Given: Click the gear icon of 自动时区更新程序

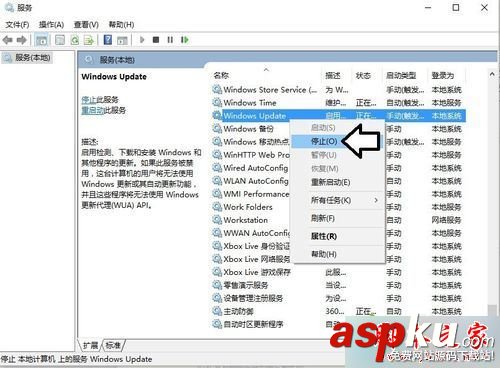Looking at the screenshot, I should [x=217, y=324].
